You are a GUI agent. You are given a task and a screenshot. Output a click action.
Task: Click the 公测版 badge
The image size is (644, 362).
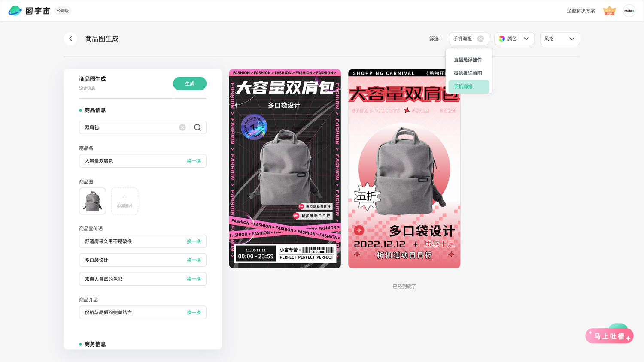63,11
